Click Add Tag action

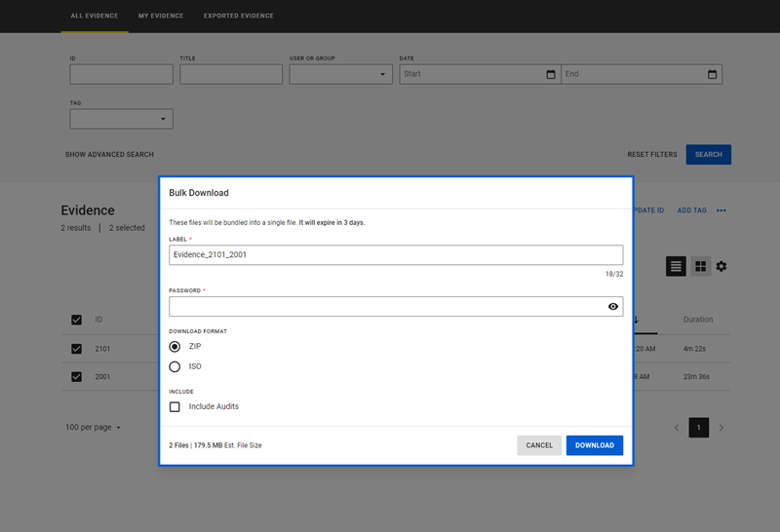pyautogui.click(x=691, y=210)
